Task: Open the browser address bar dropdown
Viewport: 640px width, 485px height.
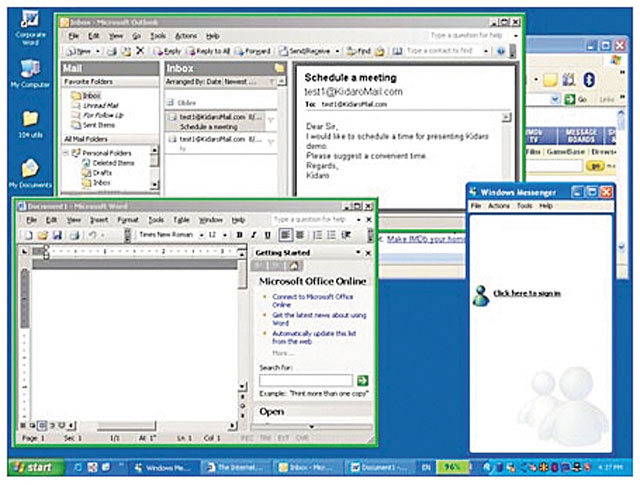Action: coord(555,99)
